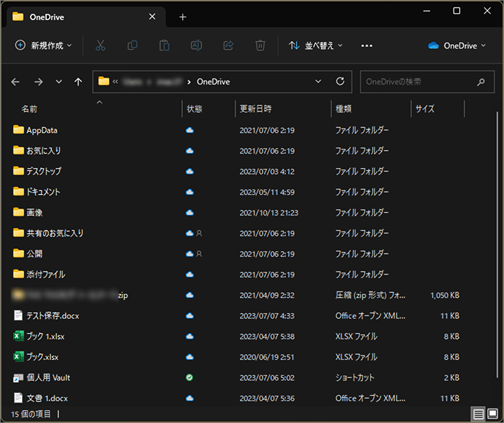Image resolution: width=504 pixels, height=423 pixels.
Task: Open the three-dot more options menu
Action: click(367, 46)
